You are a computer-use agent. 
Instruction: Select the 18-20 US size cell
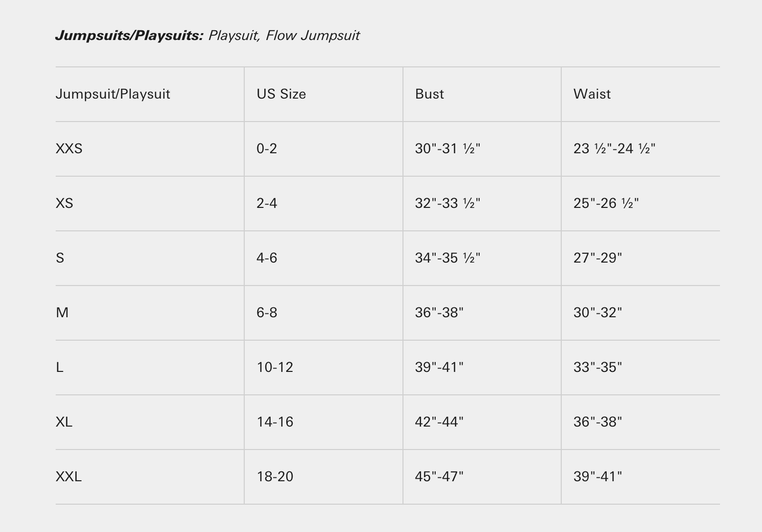pyautogui.click(x=275, y=477)
